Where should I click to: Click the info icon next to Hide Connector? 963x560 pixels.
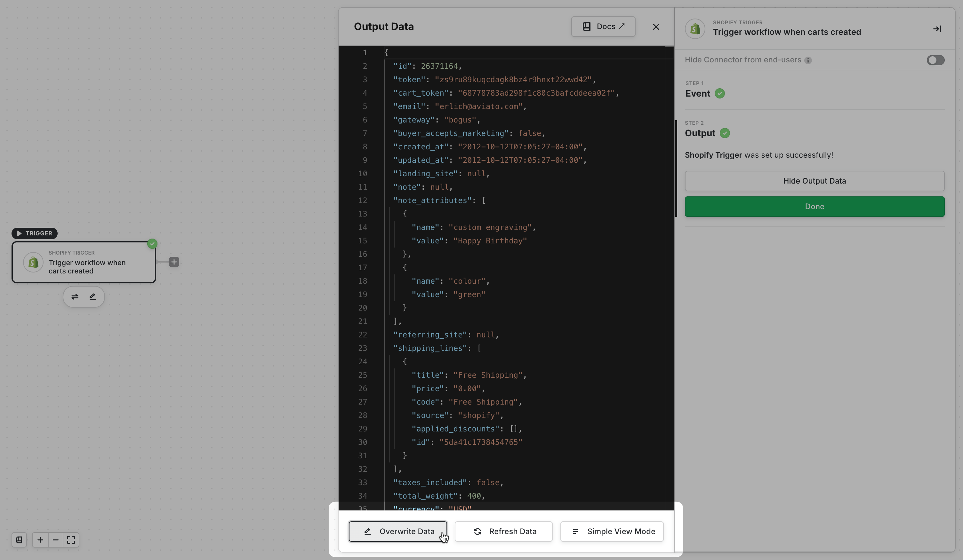click(808, 60)
